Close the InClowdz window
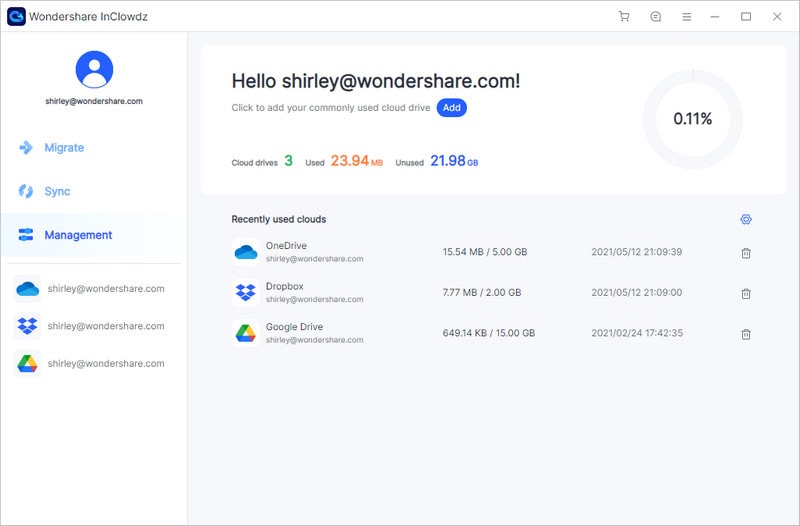Image resolution: width=800 pixels, height=526 pixels. [x=777, y=17]
